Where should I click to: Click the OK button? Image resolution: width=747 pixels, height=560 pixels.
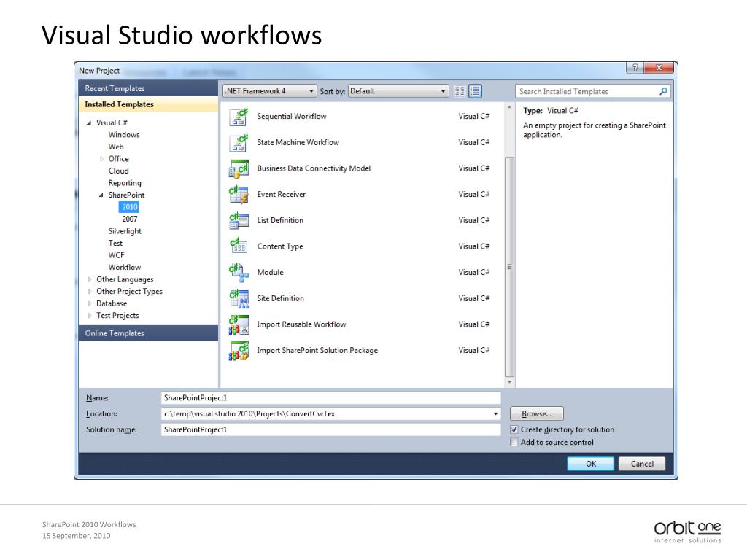(591, 464)
